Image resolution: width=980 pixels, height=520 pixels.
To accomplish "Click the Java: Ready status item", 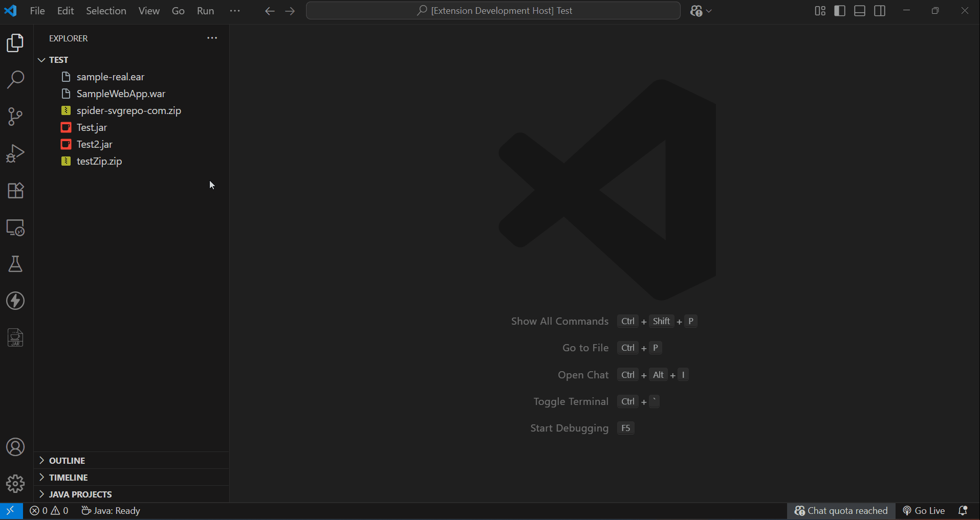I will [111, 511].
